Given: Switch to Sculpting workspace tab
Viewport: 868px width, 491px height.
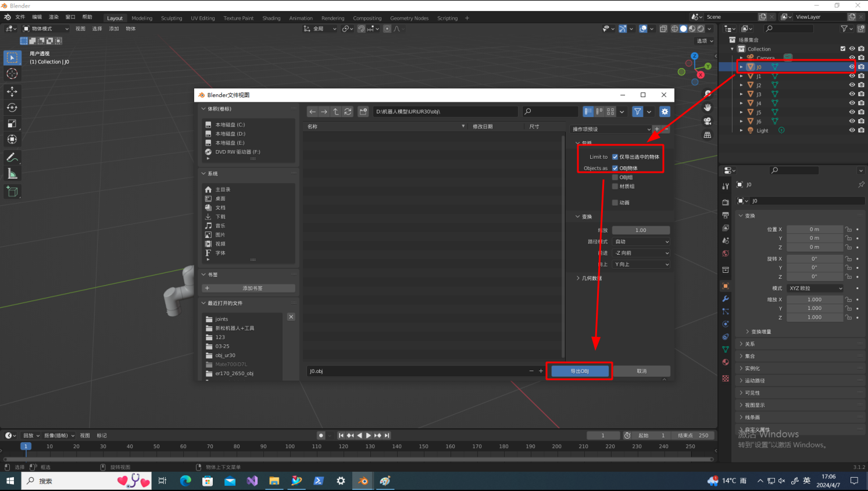Looking at the screenshot, I should [x=172, y=18].
